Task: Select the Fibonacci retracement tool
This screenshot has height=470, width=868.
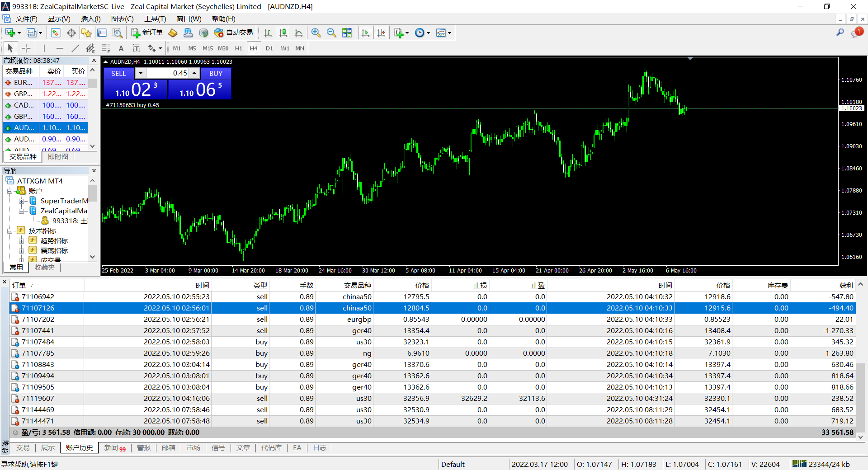Action: (x=106, y=48)
